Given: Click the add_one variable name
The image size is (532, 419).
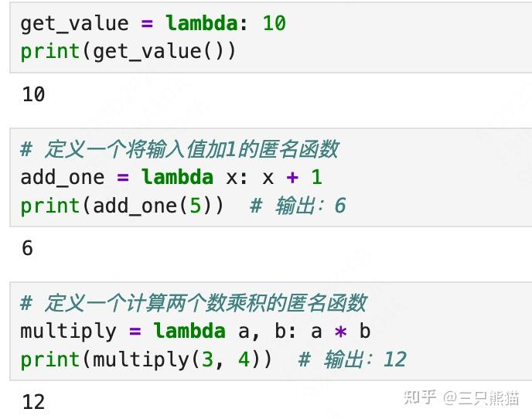Looking at the screenshot, I should pyautogui.click(x=62, y=177).
